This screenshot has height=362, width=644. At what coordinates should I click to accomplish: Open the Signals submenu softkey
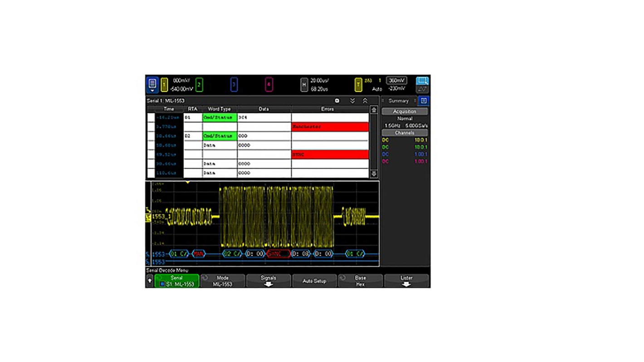[x=268, y=281]
